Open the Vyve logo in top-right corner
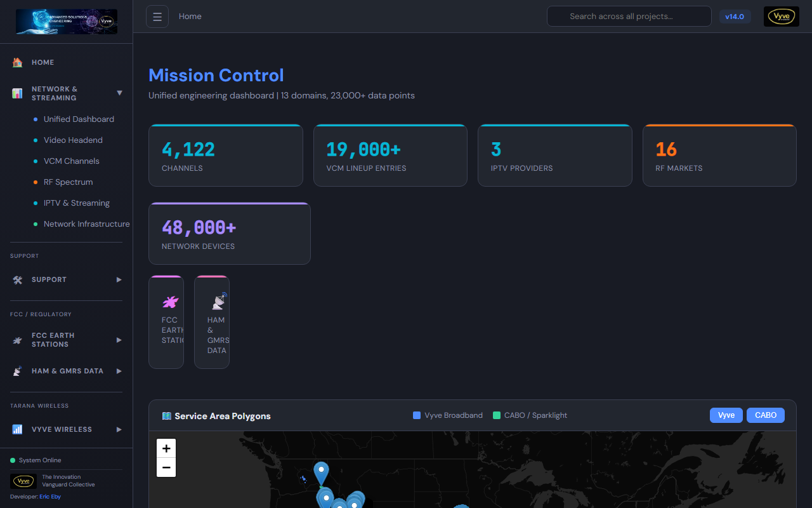This screenshot has width=812, height=508. [x=781, y=17]
